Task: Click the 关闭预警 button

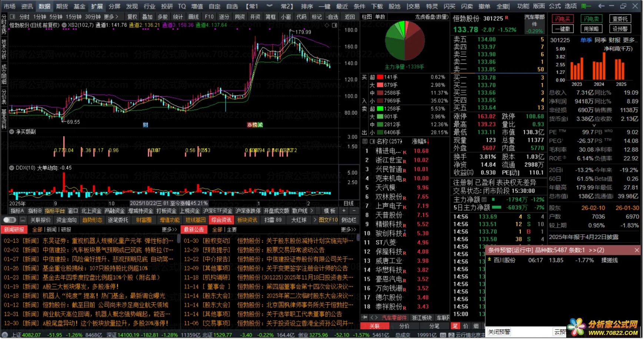Action: tap(499, 332)
